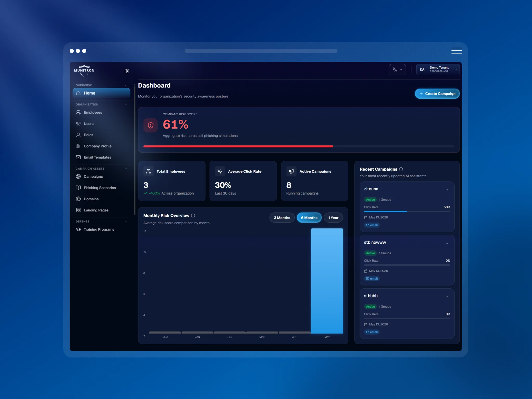Click the red shield risk score icon
Screen dimensions: 532x399
(x=150, y=125)
